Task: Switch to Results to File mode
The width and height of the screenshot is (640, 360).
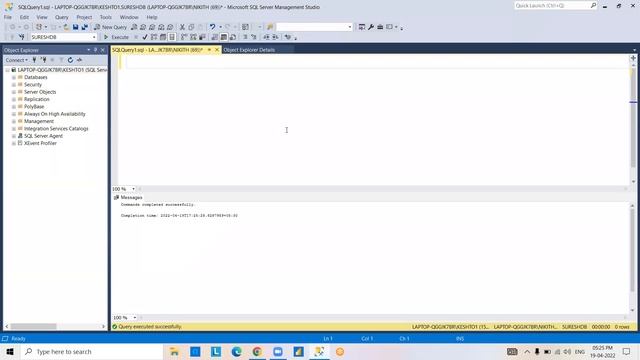Action: (233, 37)
